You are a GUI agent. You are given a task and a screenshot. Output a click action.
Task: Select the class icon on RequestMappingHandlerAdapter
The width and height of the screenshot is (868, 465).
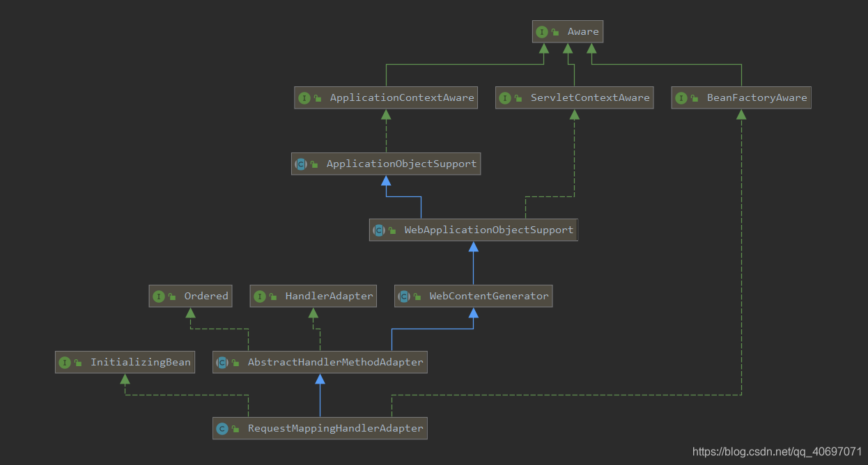[x=223, y=428]
